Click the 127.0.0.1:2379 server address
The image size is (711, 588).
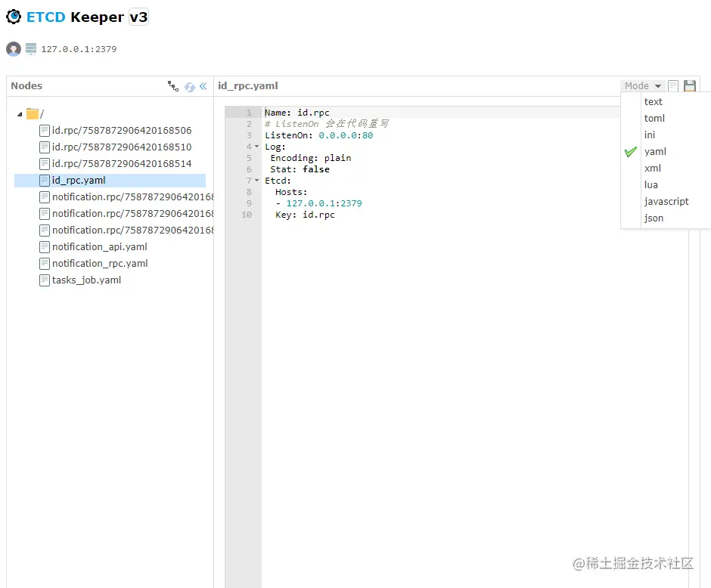tap(79, 49)
